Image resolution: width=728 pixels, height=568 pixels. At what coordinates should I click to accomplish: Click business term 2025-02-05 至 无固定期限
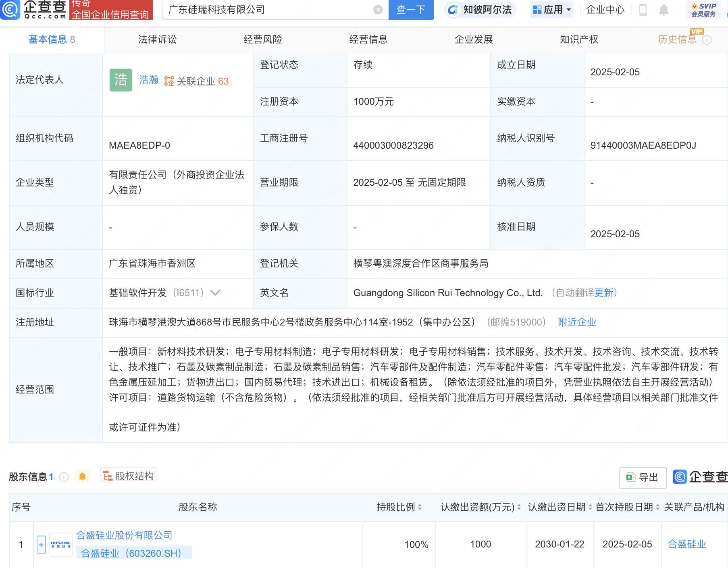pyautogui.click(x=410, y=182)
